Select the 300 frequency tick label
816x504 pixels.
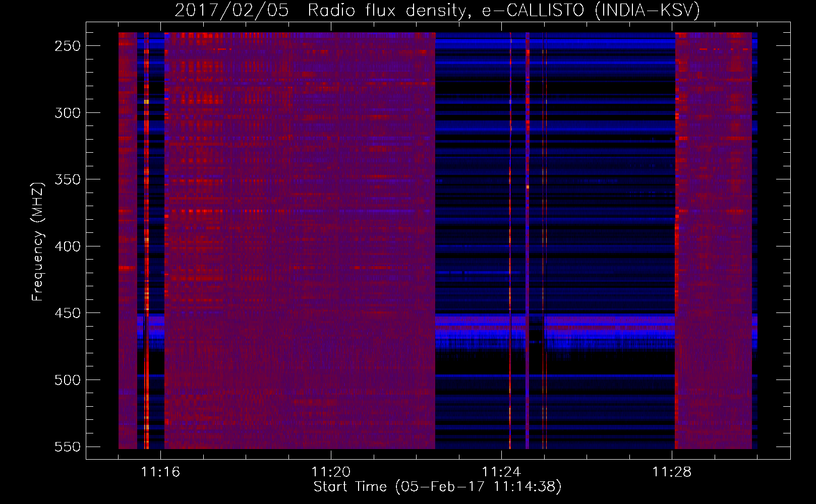(68, 113)
